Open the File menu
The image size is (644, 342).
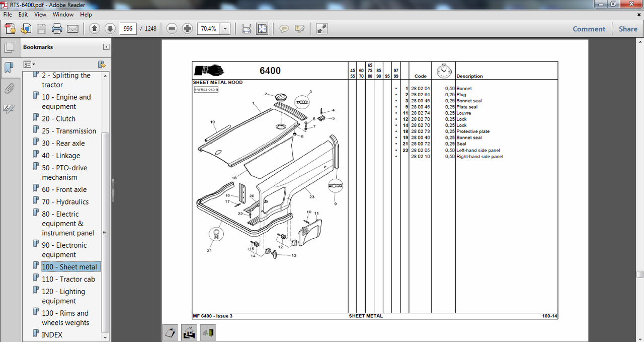pos(8,15)
